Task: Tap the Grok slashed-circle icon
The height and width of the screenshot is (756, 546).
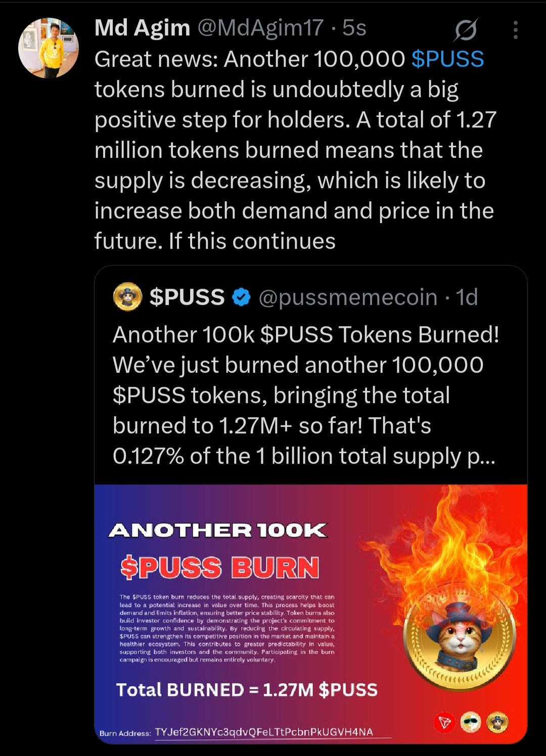Action: [466, 30]
